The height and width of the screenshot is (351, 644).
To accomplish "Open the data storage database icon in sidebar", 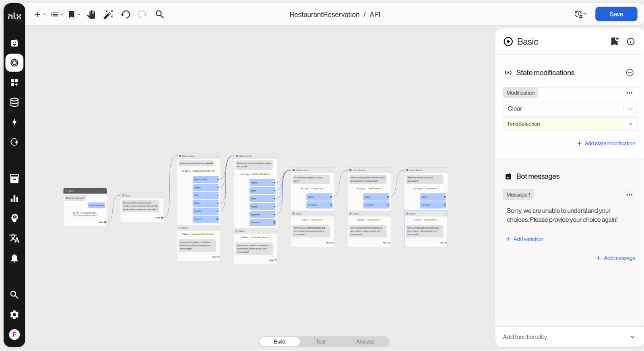I will (14, 102).
